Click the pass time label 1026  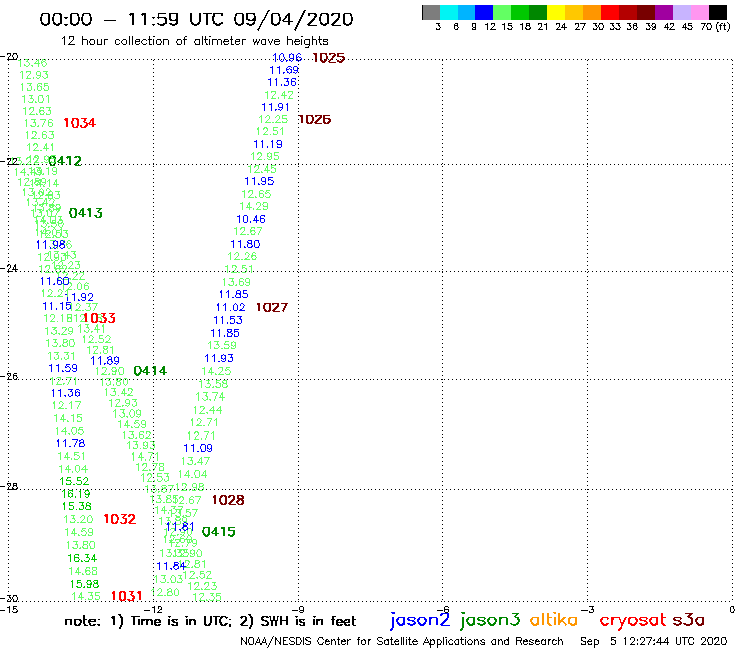(314, 120)
